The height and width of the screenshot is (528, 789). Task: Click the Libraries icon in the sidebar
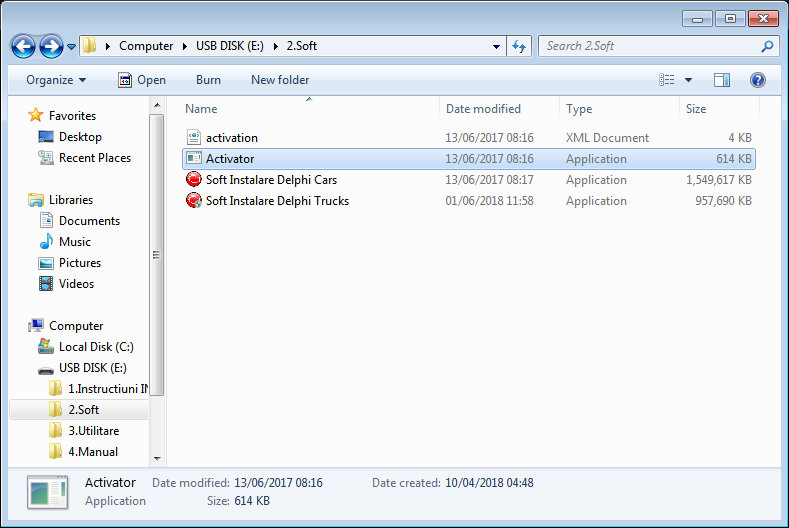pyautogui.click(x=36, y=200)
